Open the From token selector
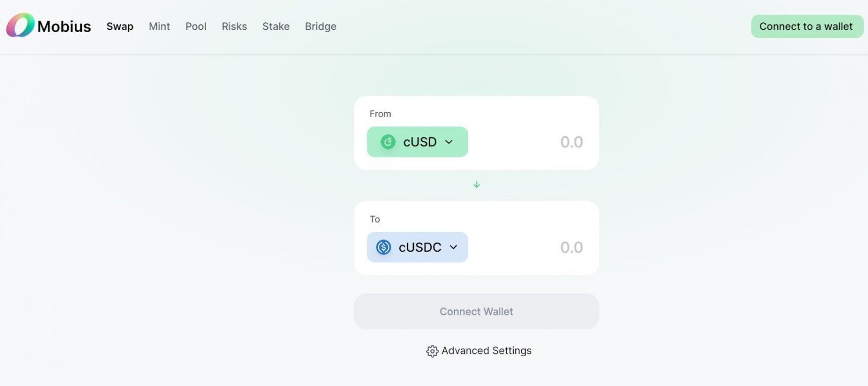Viewport: 868px width, 386px height. [x=417, y=142]
